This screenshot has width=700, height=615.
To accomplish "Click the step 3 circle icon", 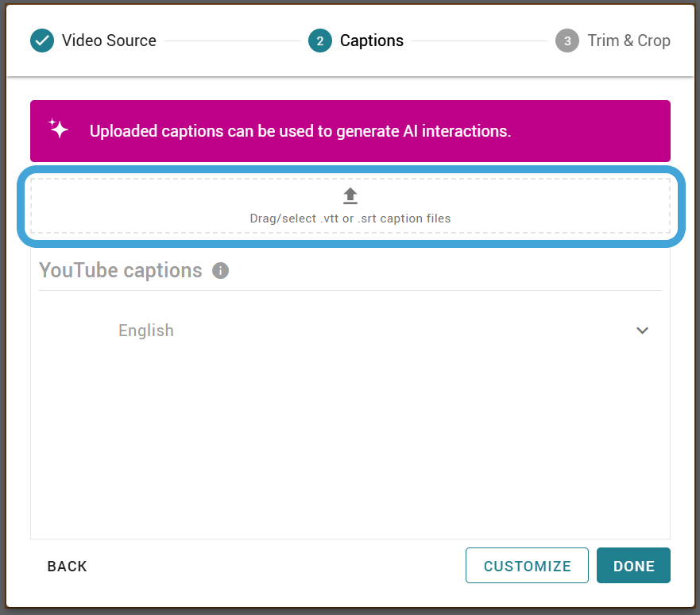I will pos(567,41).
